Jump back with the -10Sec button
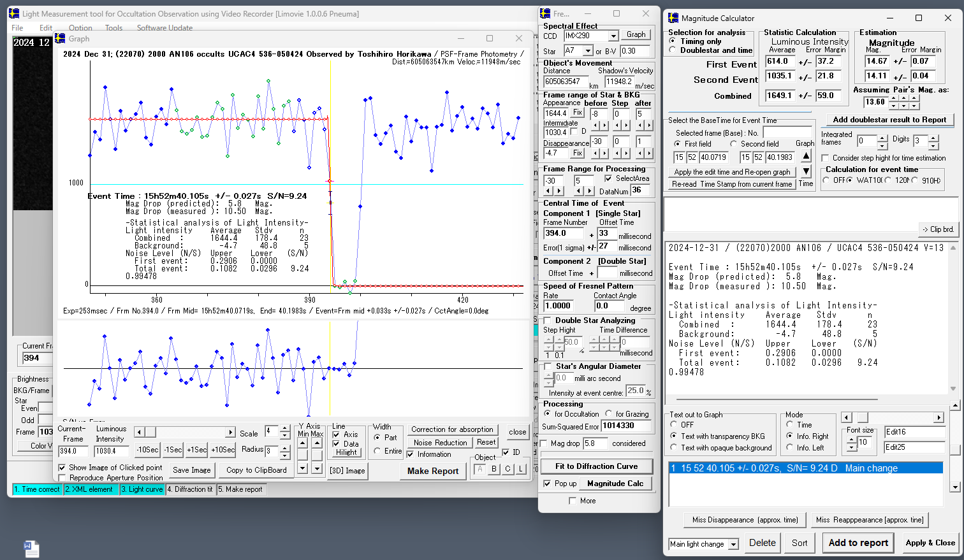 pyautogui.click(x=147, y=450)
